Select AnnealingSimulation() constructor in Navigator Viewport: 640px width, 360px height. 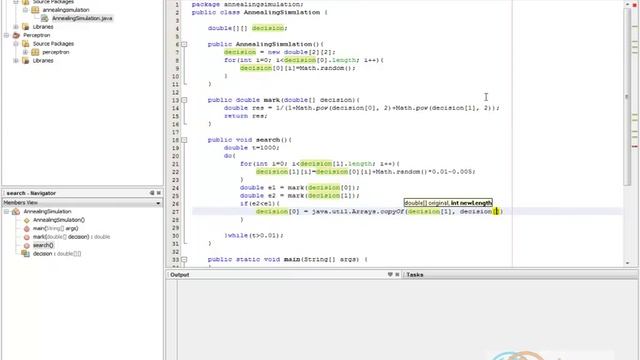59,220
